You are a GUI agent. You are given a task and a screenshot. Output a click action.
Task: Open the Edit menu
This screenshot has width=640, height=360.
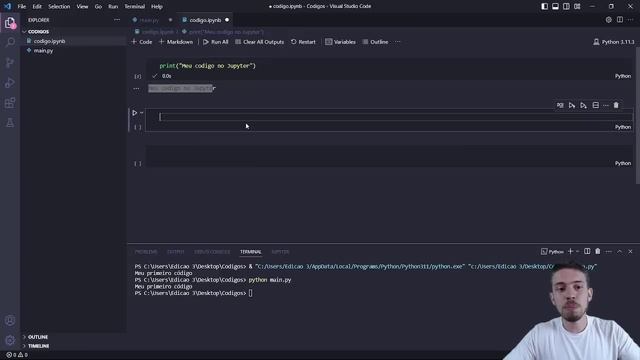37,7
